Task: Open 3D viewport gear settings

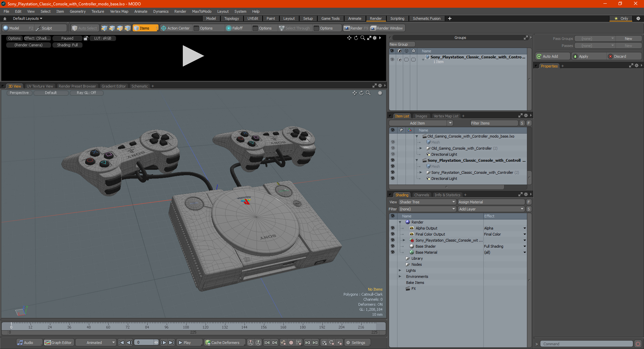Action: point(380,93)
